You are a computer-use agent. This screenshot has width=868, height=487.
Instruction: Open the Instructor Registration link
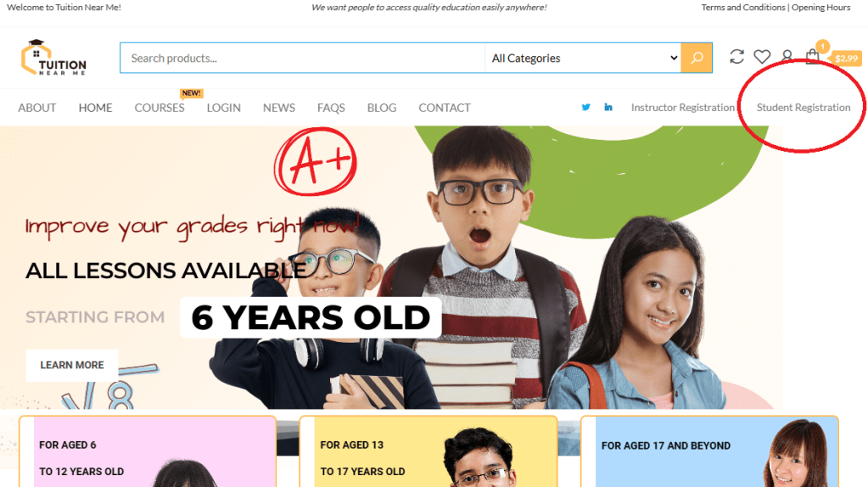(682, 108)
